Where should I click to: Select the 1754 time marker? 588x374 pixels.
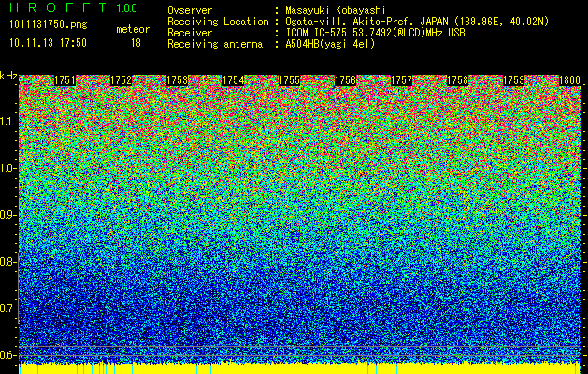pos(234,80)
